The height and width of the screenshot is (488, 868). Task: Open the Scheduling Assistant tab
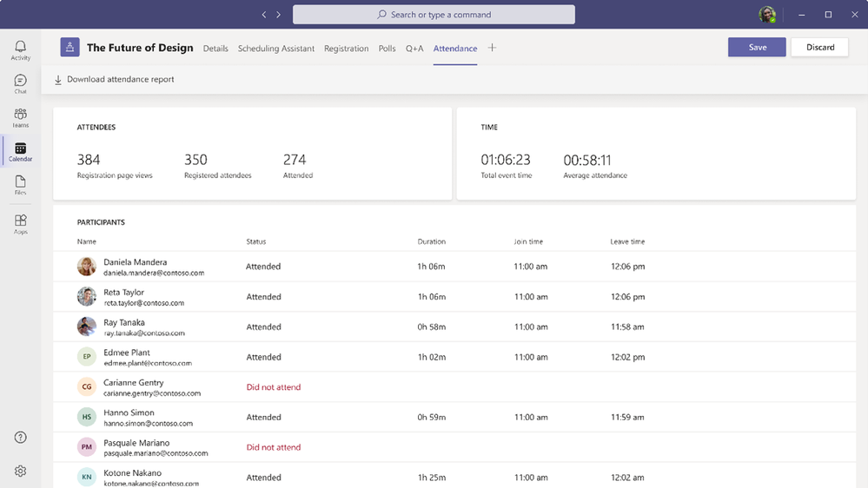276,49
